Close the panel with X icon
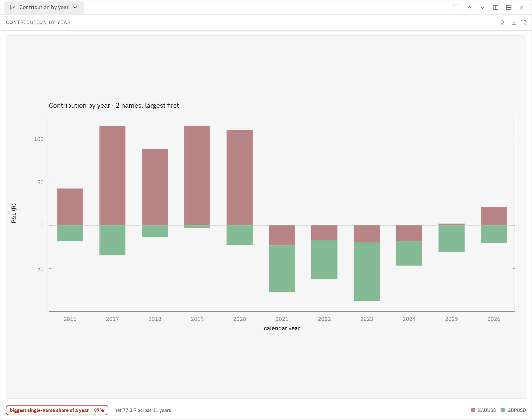The image size is (532, 420). click(x=522, y=7)
